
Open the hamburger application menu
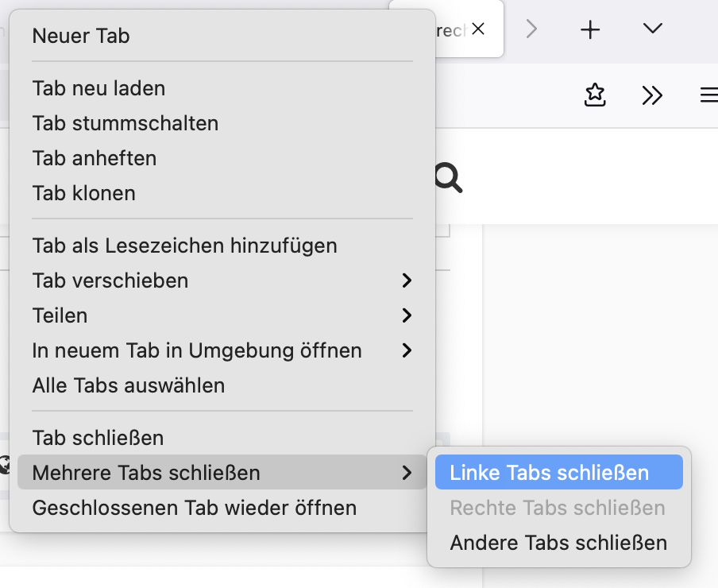coord(708,96)
